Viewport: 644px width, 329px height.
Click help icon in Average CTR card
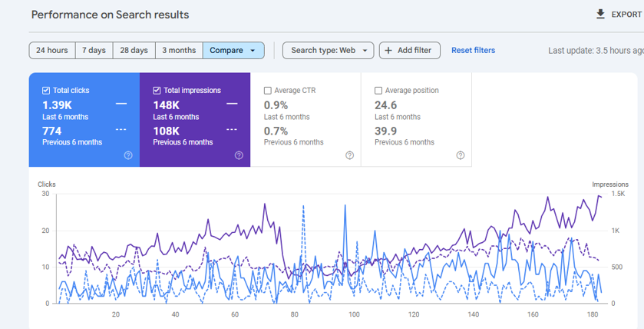tap(349, 155)
